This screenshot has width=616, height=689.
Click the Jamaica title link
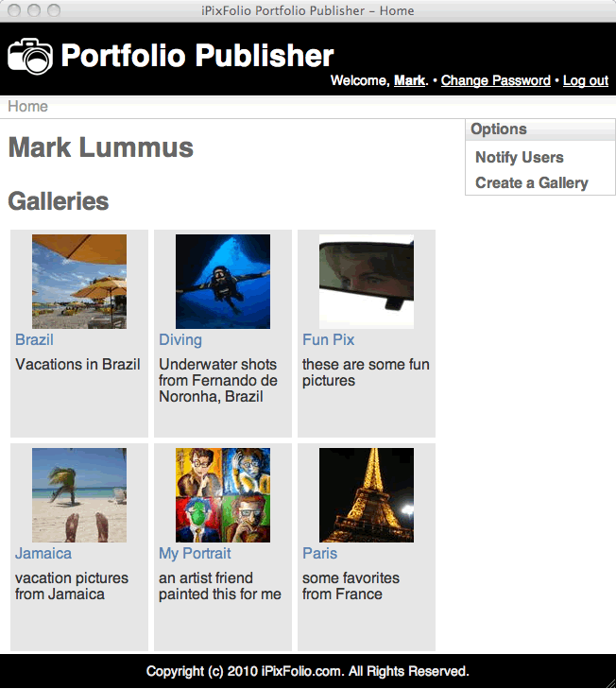pos(43,553)
